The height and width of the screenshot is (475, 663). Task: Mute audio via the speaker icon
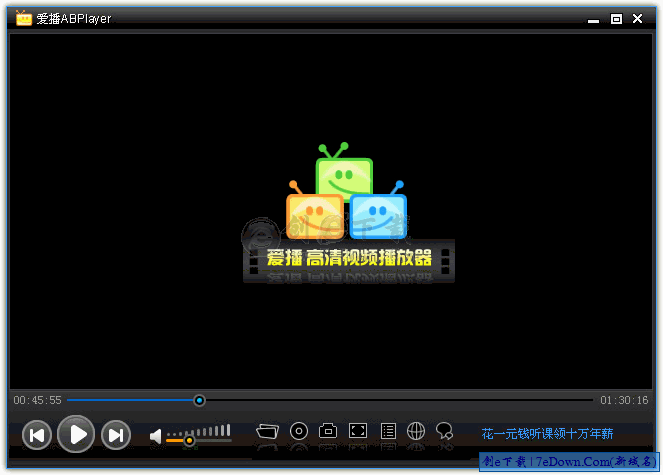pyautogui.click(x=156, y=436)
